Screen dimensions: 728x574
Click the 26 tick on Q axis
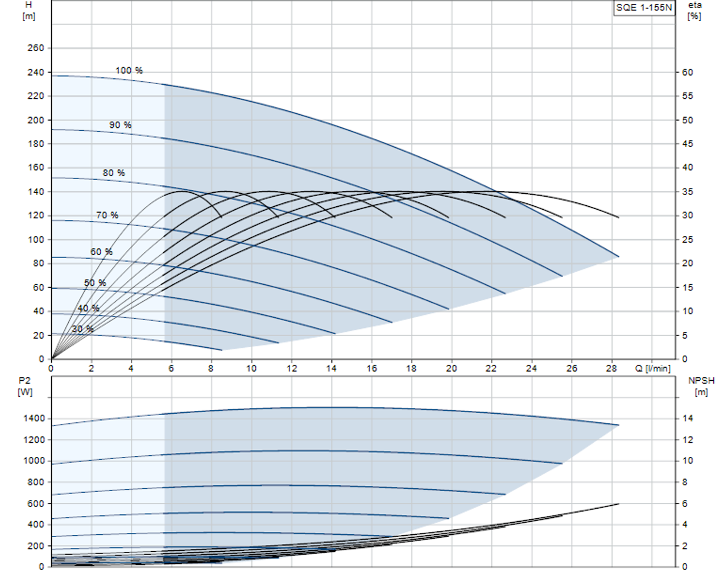coord(572,368)
